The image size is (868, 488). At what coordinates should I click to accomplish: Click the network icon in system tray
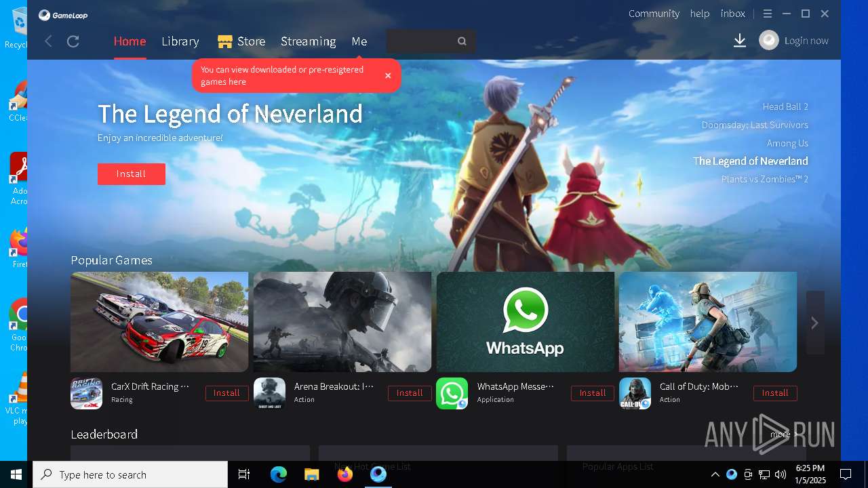point(764,474)
